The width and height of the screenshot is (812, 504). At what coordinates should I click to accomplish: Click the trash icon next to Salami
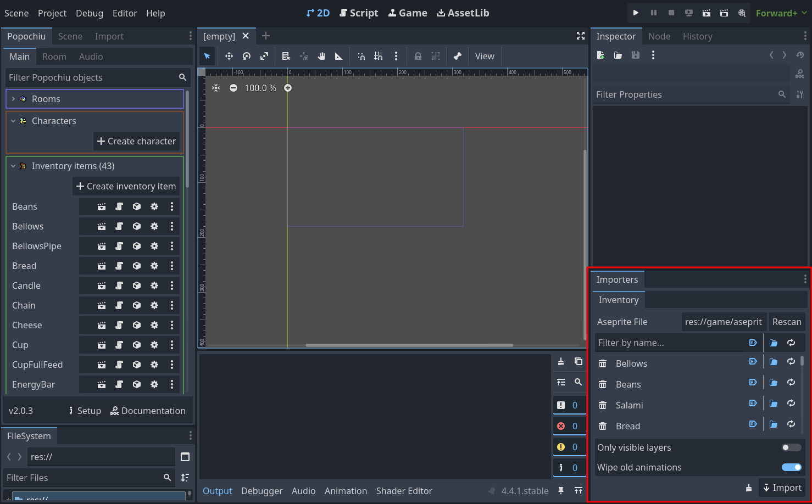click(603, 405)
